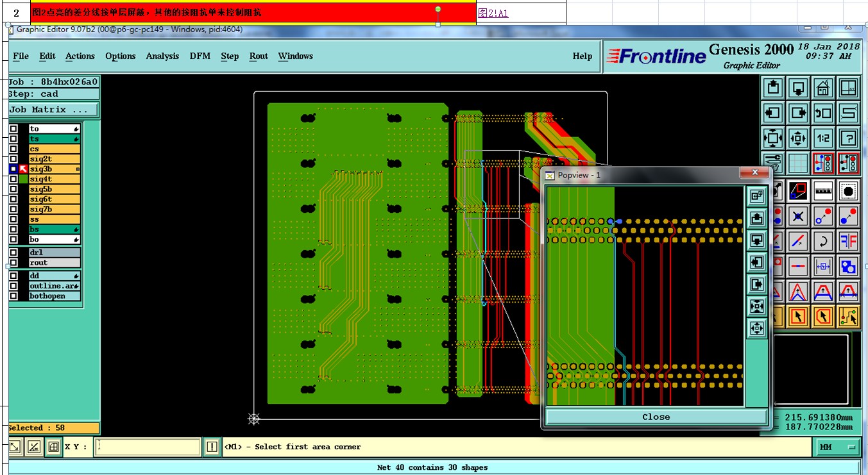Open the wrench settings icon
The height and width of the screenshot is (475, 868).
pyautogui.click(x=773, y=163)
